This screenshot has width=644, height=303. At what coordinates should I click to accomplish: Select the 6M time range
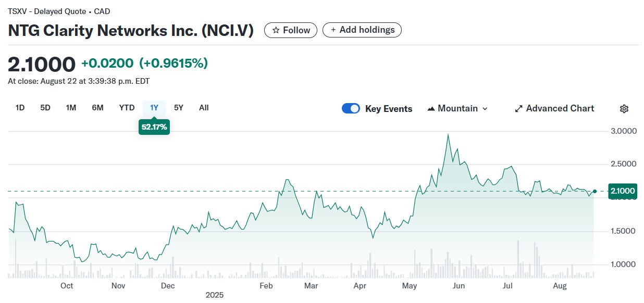coord(97,108)
